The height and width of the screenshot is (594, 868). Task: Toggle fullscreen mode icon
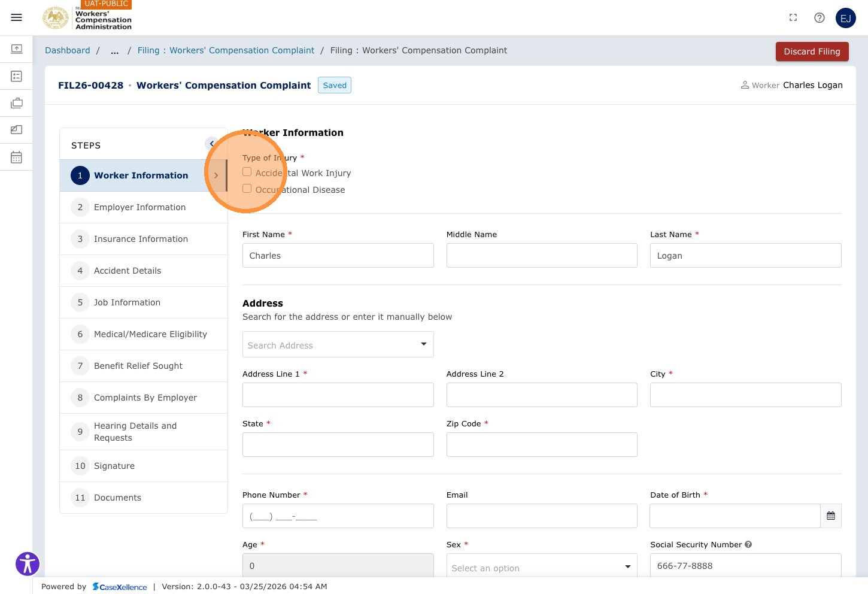[x=793, y=18]
